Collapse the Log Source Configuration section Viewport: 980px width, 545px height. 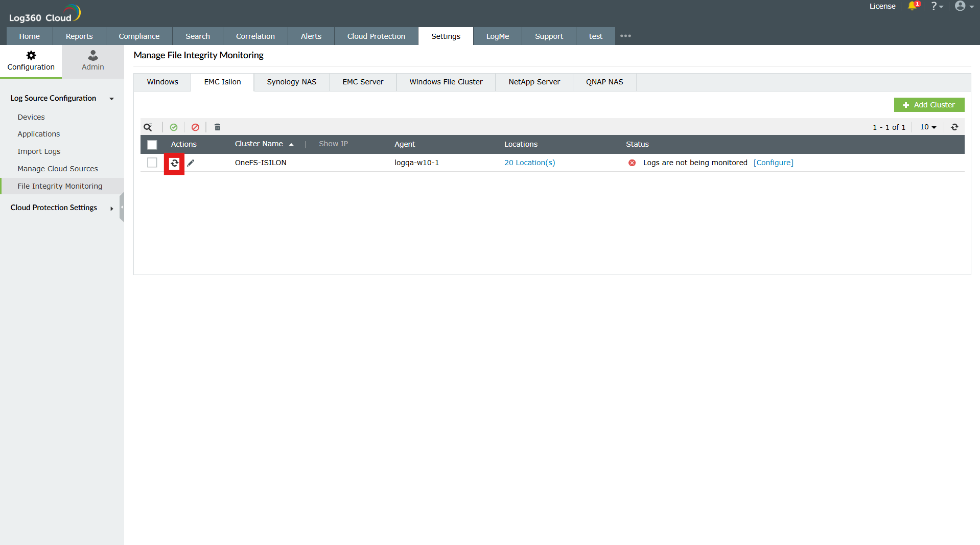click(111, 99)
